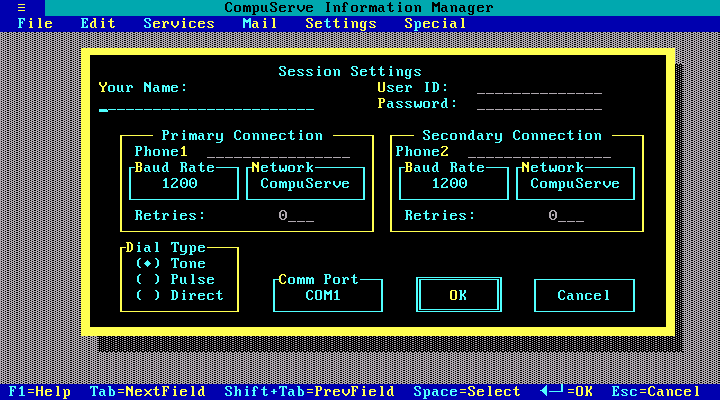This screenshot has height=400, width=720.
Task: Click Shift+Tab=PrevField hint in status bar
Action: coord(309,391)
